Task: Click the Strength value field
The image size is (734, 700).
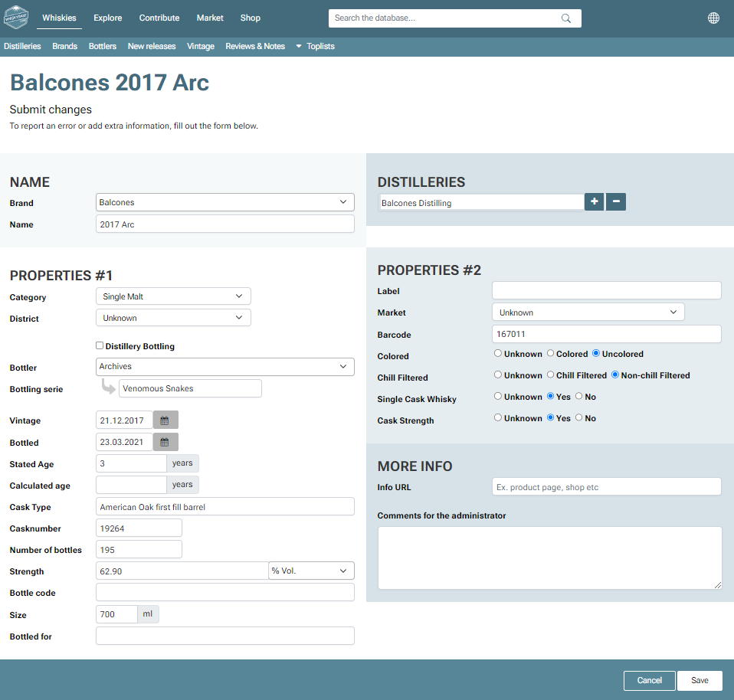Action: pyautogui.click(x=182, y=571)
